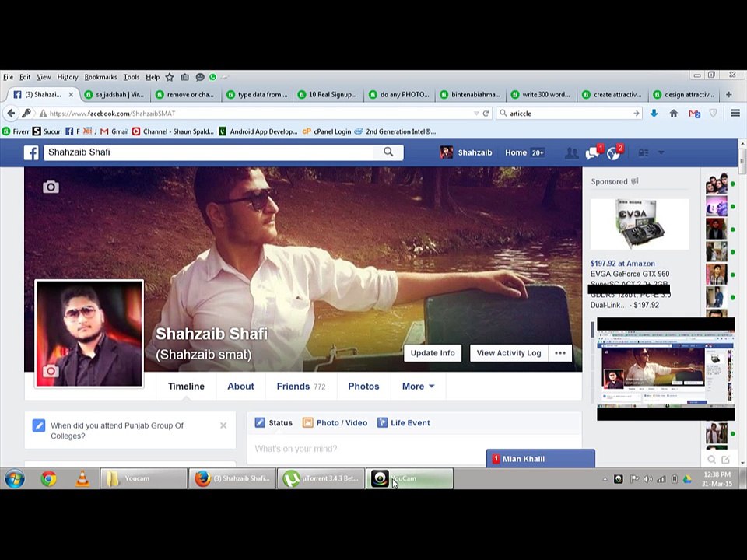The width and height of the screenshot is (747, 560).
Task: Click the Update Info button
Action: click(x=433, y=353)
